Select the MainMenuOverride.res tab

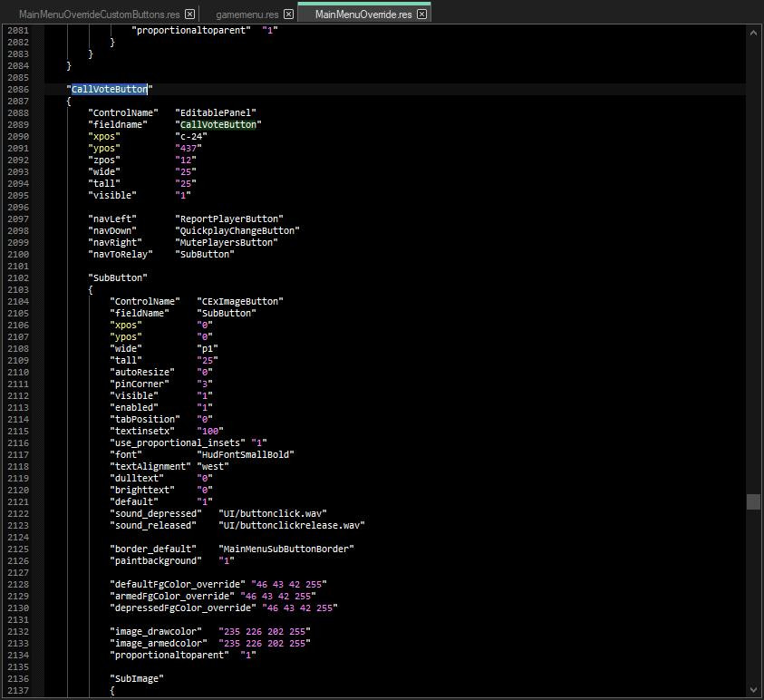click(x=363, y=15)
